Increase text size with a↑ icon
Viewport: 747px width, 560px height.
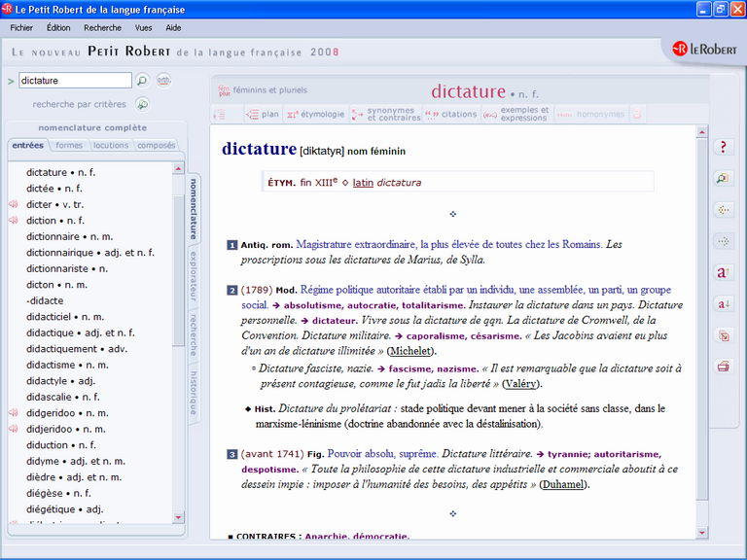click(x=724, y=272)
